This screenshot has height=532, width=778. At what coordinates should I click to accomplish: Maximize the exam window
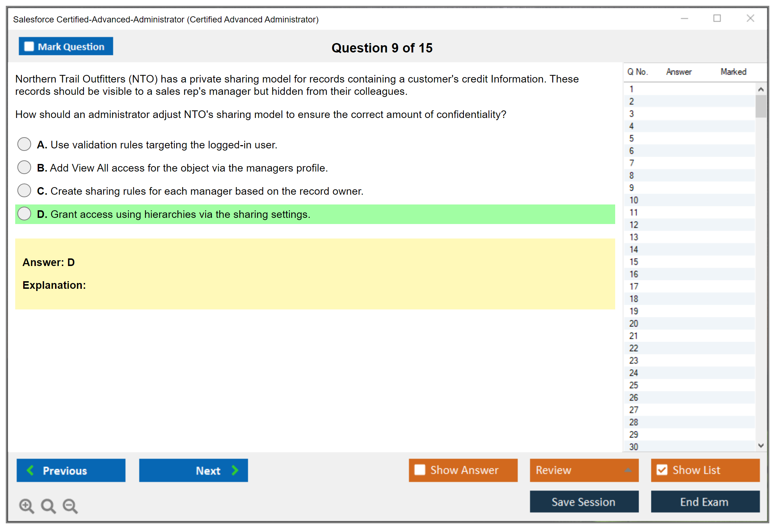[x=717, y=18]
